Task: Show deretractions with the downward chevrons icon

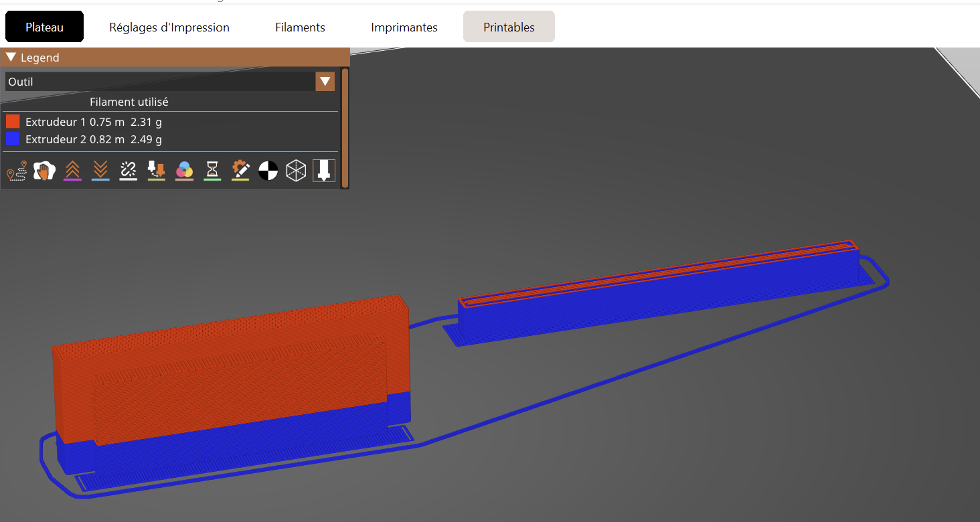Action: 100,171
